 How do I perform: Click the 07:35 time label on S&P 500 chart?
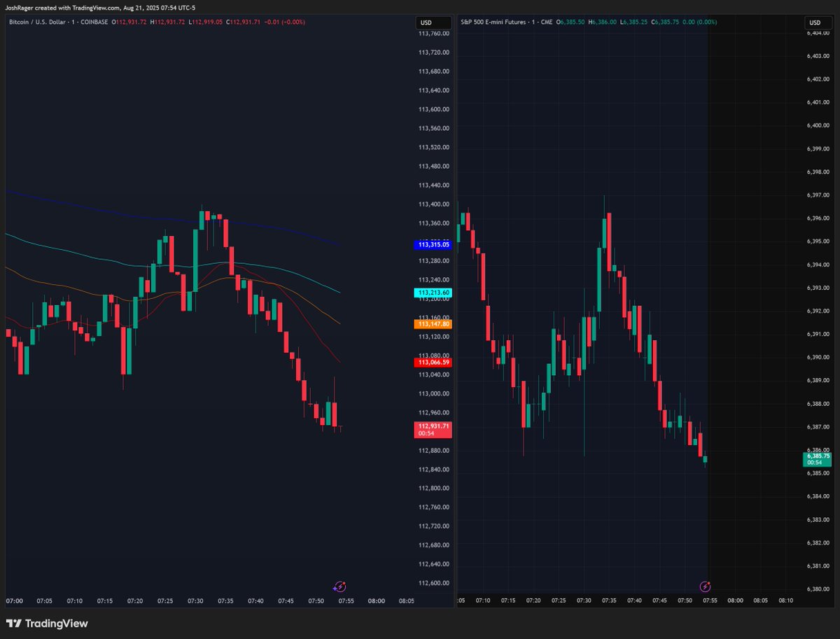609,601
